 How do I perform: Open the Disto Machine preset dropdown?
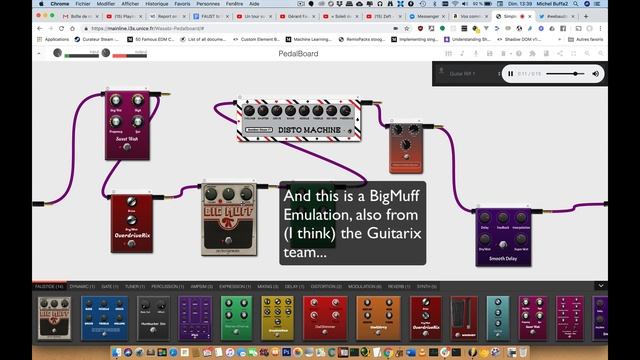pos(259,130)
